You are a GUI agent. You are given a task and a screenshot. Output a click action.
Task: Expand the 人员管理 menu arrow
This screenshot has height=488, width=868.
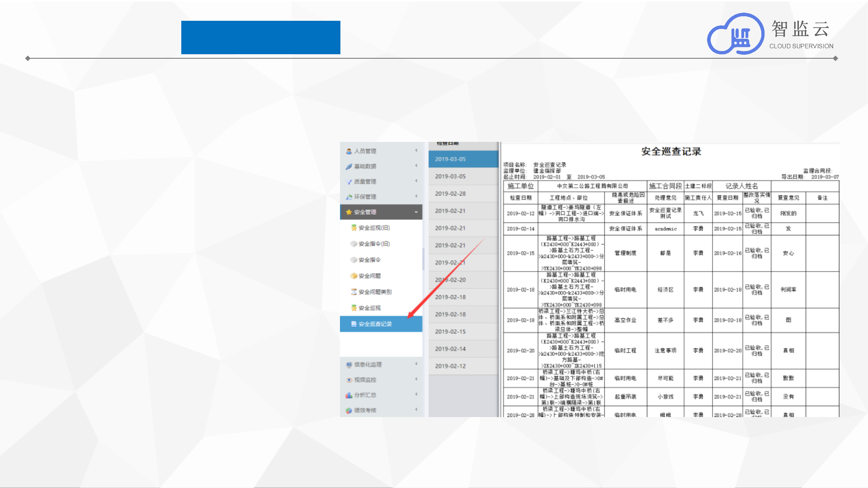coord(416,151)
